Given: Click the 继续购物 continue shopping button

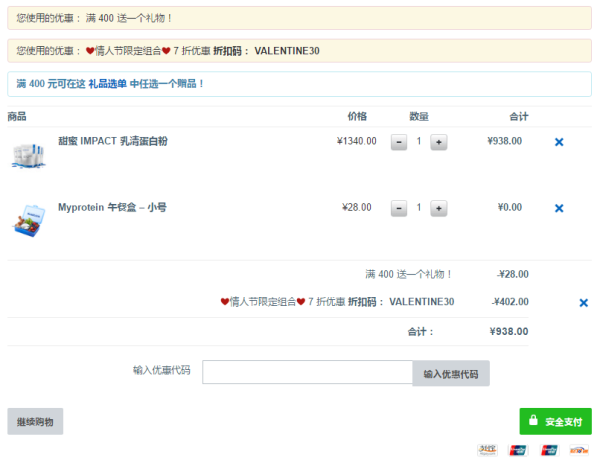Looking at the screenshot, I should tap(35, 422).
